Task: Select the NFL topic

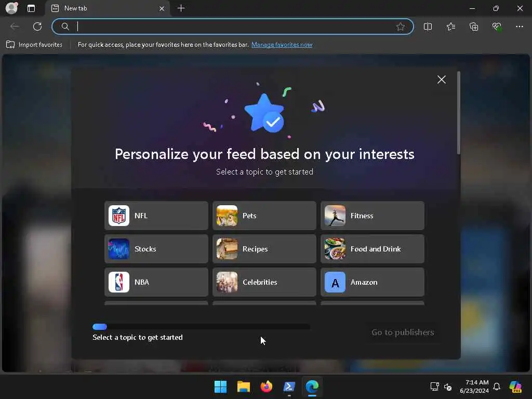Action: tap(156, 216)
